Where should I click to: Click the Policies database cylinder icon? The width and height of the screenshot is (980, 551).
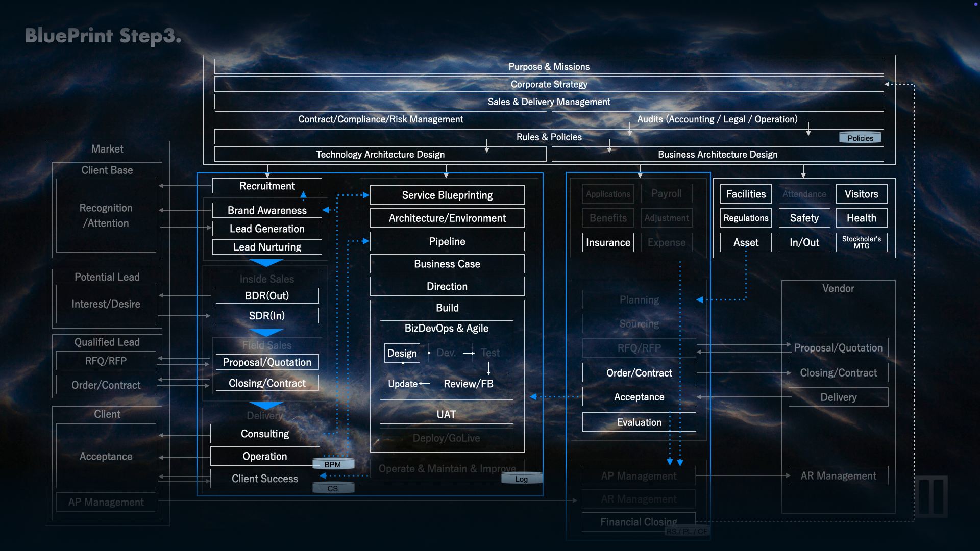pyautogui.click(x=860, y=138)
